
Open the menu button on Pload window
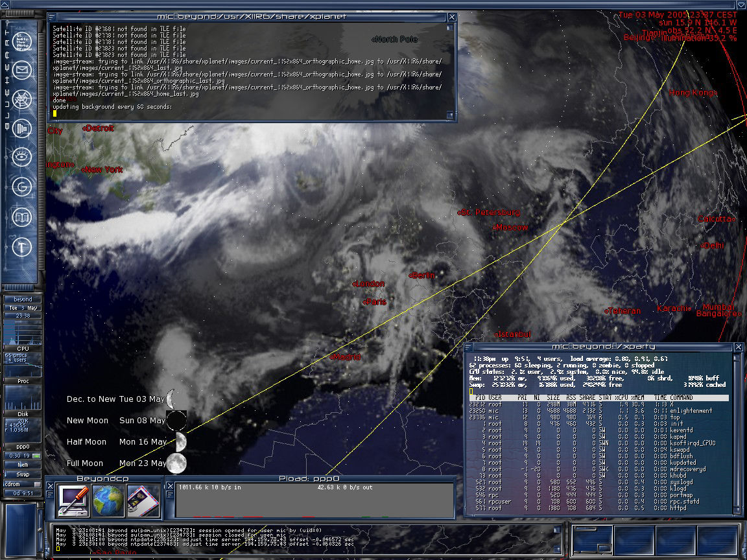(170, 495)
